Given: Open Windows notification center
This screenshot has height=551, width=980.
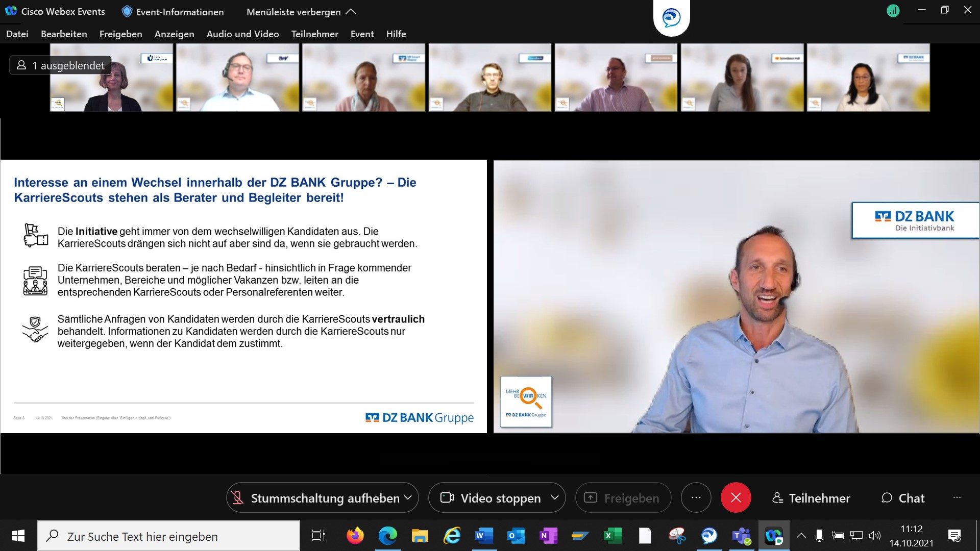Looking at the screenshot, I should (x=954, y=536).
